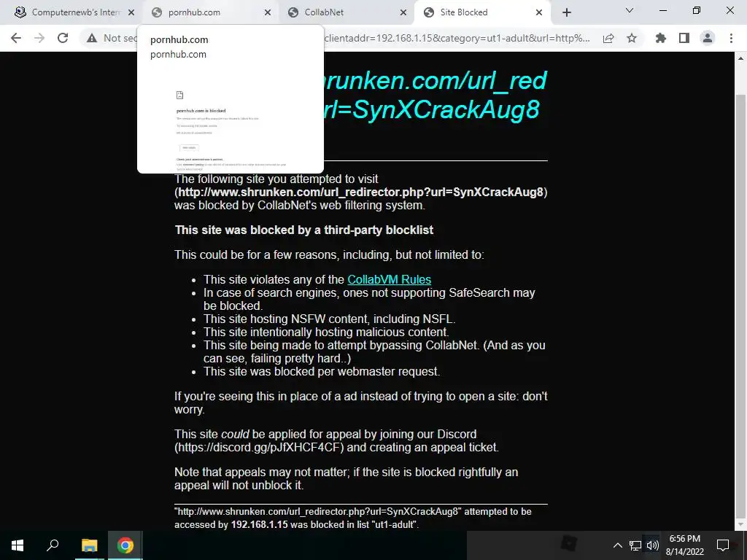Go back to the previous page
Screen dimensions: 747x560
tap(16, 38)
